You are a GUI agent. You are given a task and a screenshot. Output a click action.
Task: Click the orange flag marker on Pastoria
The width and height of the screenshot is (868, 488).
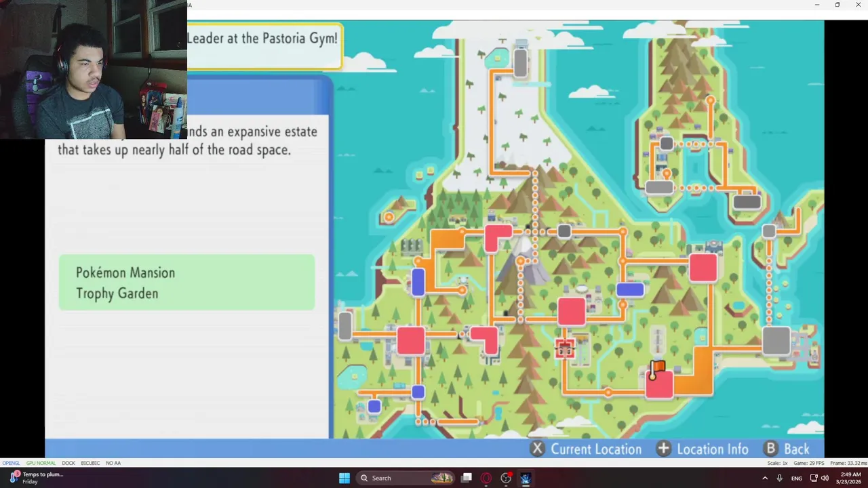656,369
